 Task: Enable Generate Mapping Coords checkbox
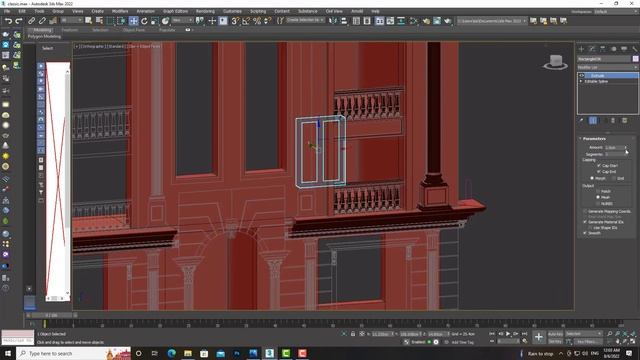click(585, 211)
